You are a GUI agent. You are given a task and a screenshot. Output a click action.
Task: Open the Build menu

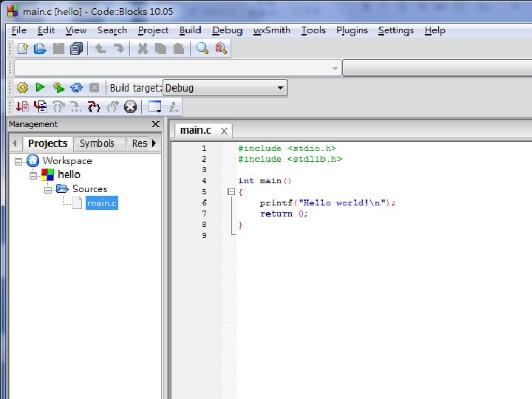pyautogui.click(x=190, y=30)
